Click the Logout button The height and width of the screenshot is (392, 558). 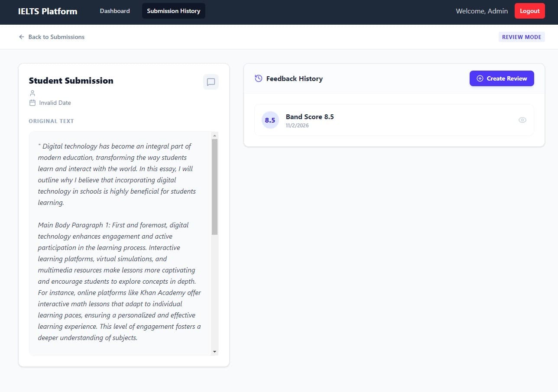click(529, 11)
